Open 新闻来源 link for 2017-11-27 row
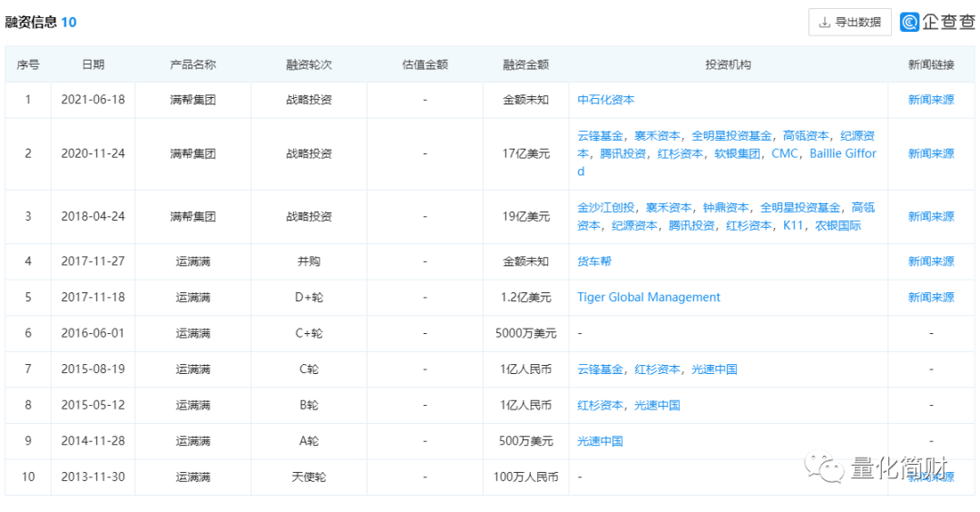The height and width of the screenshot is (512, 980). click(x=931, y=261)
